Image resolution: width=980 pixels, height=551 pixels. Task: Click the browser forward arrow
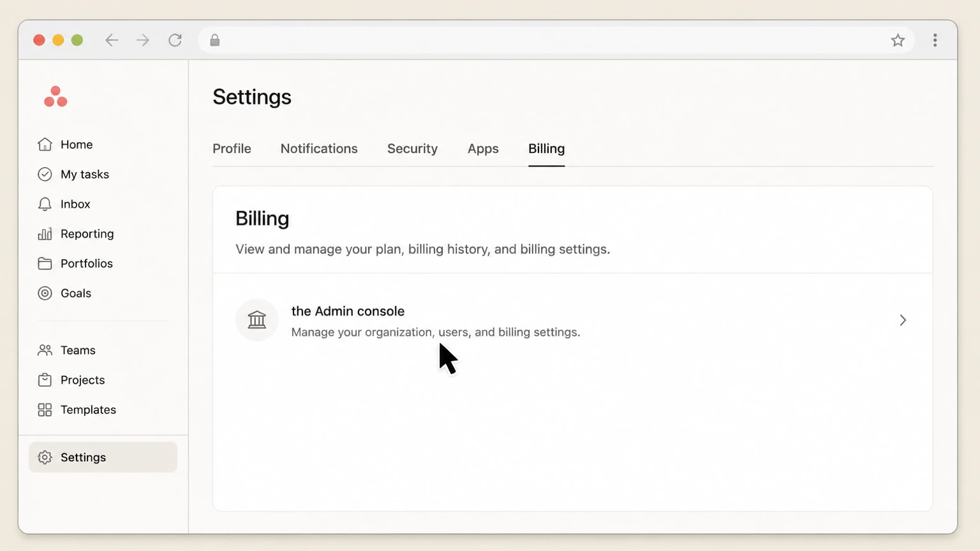pyautogui.click(x=143, y=40)
